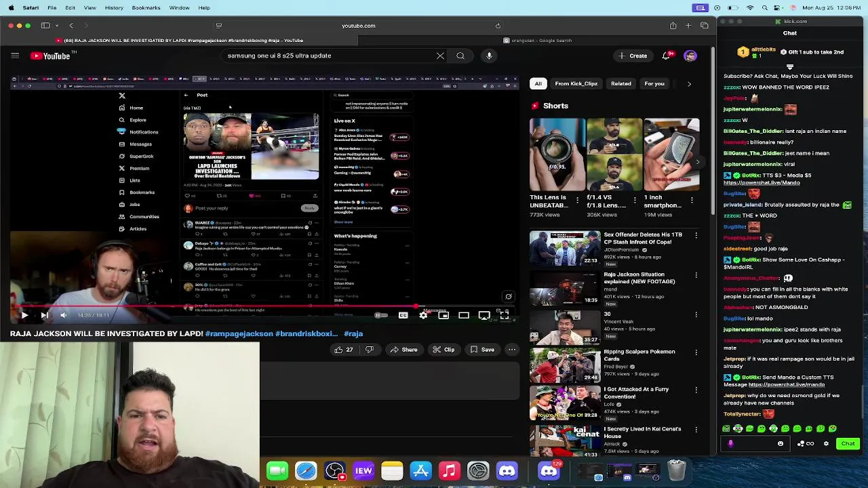Image resolution: width=868 pixels, height=488 pixels.
Task: Click the Kick chat message input
Action: (756, 444)
